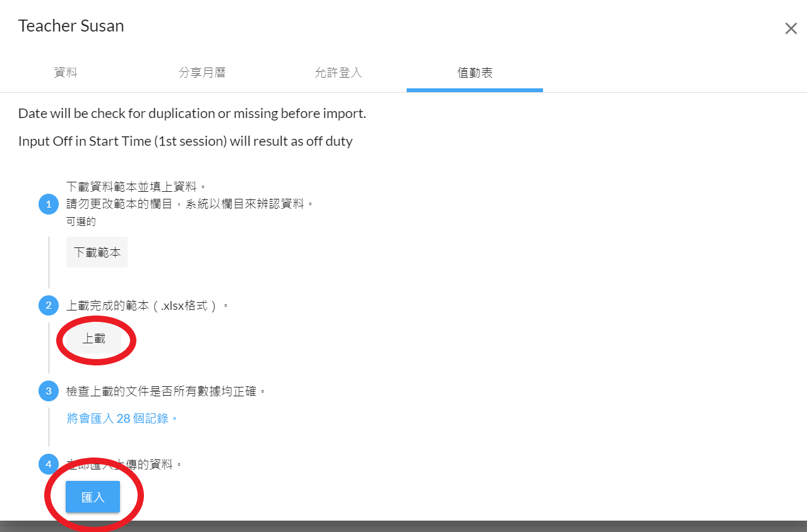This screenshot has height=532, width=807.
Task: Switch to the 資料 tab
Action: 66,73
